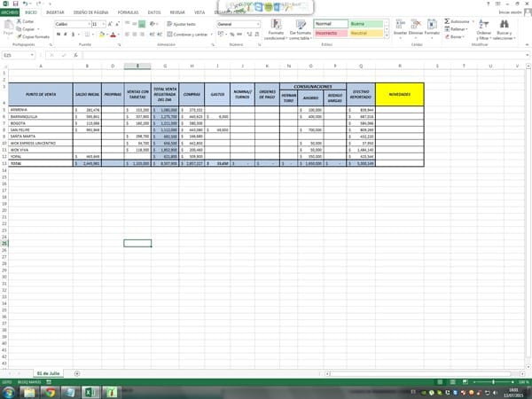Switch to the DATOS tab

click(154, 12)
